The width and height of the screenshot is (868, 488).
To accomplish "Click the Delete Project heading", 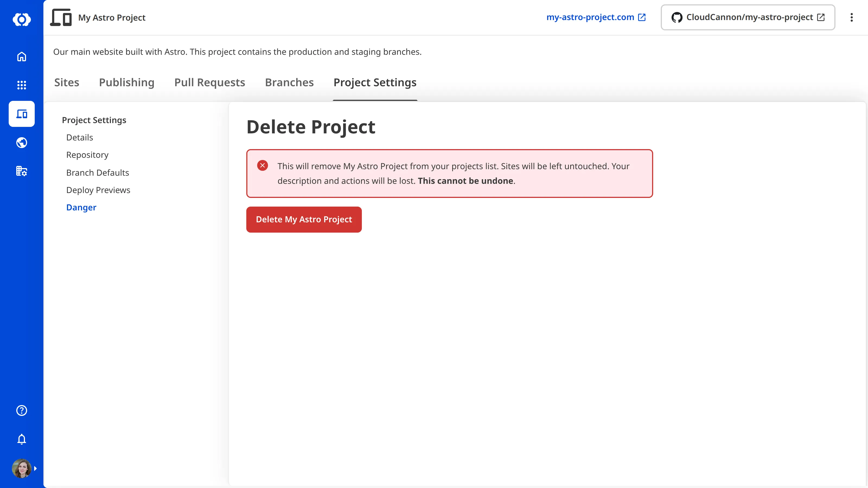I will pos(311,127).
